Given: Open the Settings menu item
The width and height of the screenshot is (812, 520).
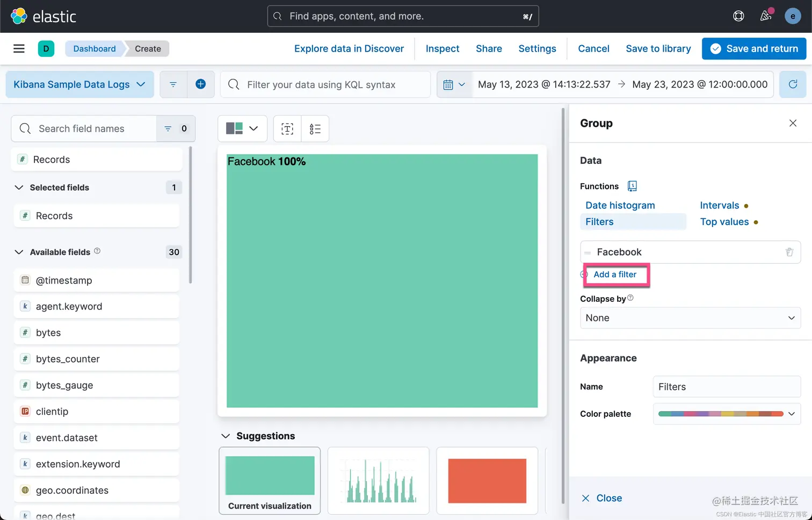Looking at the screenshot, I should click(537, 48).
